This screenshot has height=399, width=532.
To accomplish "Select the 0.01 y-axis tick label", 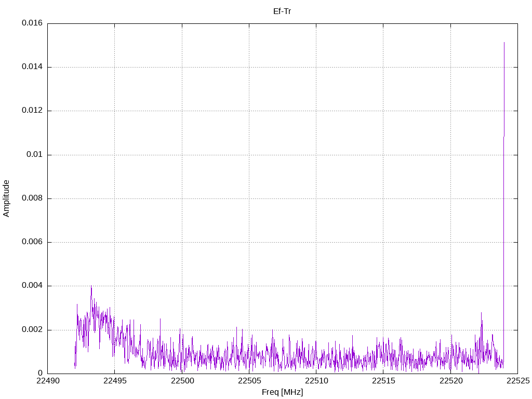I will tap(35, 155).
